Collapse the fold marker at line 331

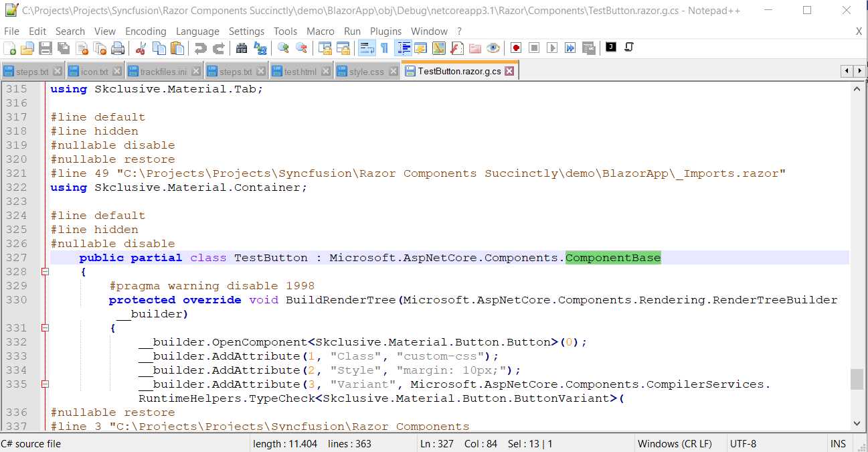[45, 328]
